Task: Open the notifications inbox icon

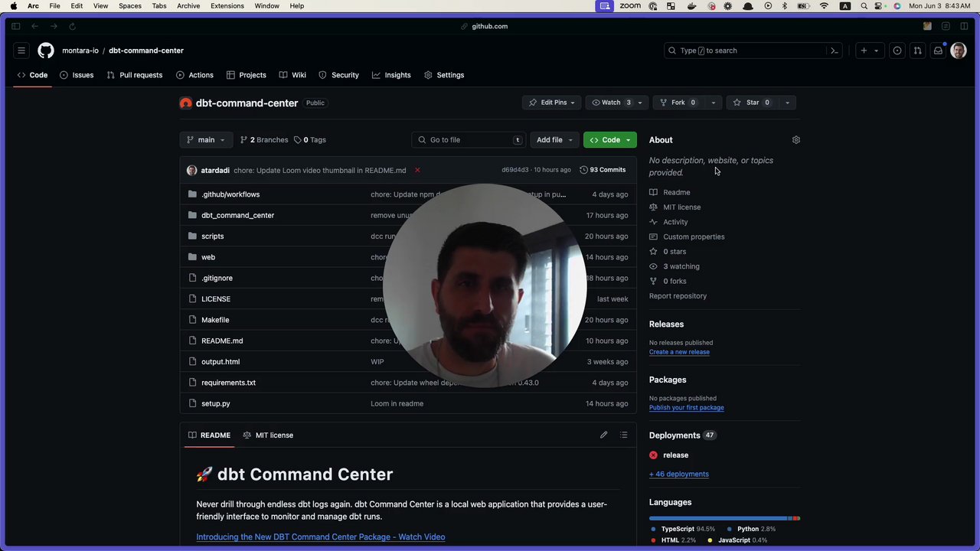Action: pos(938,51)
